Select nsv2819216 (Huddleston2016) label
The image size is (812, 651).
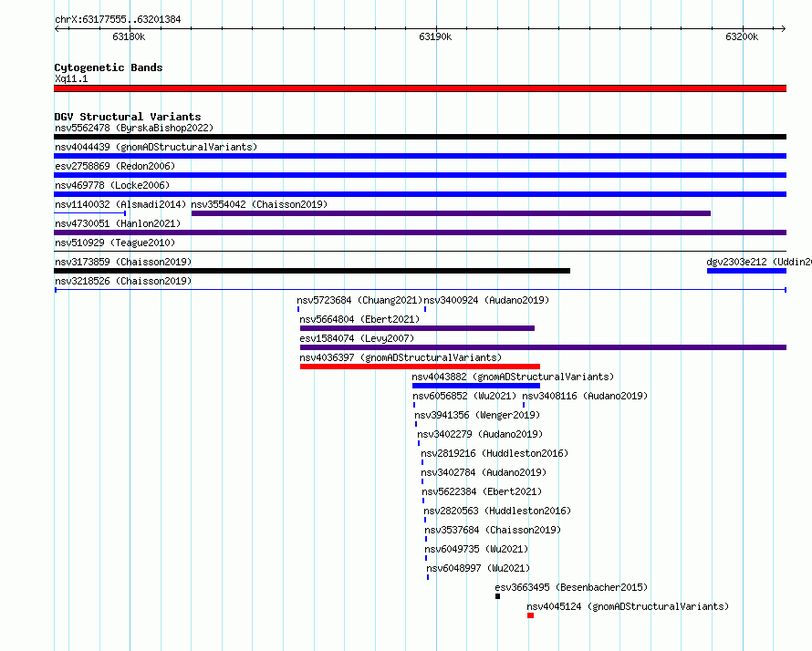(494, 453)
